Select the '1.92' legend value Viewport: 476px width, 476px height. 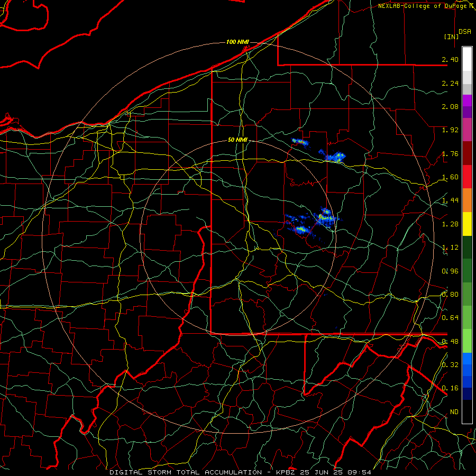tap(450, 130)
